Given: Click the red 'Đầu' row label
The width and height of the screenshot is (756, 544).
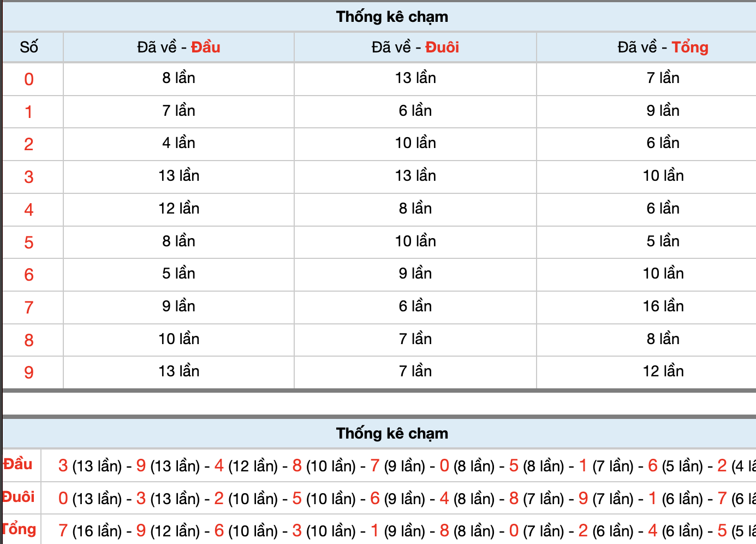Looking at the screenshot, I should (18, 464).
